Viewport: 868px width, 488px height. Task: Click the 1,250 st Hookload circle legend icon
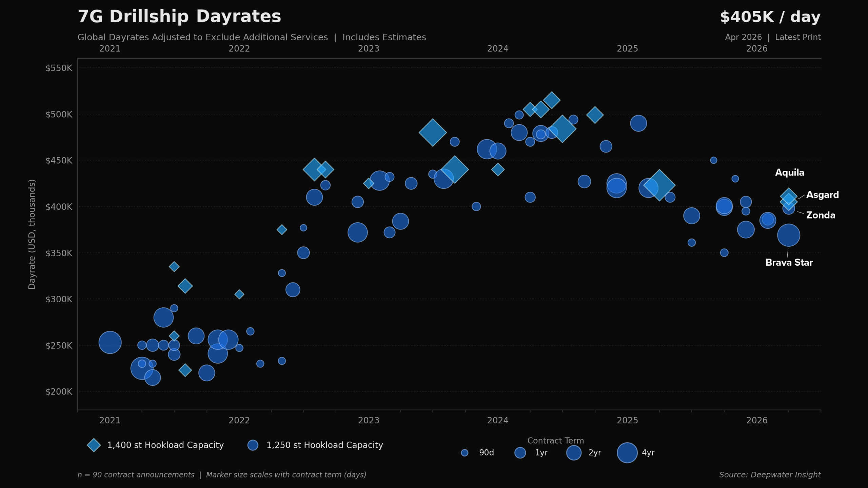[x=253, y=445]
